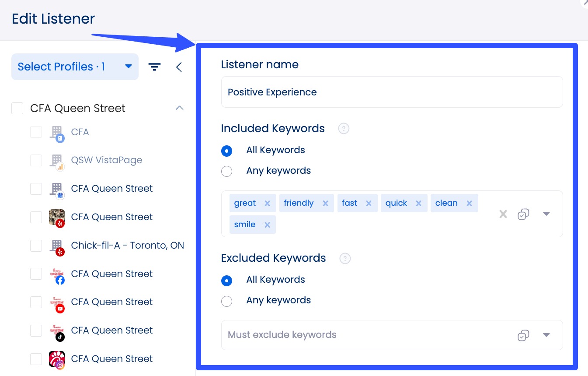Collapse the CFA Queen Street group

tap(179, 108)
